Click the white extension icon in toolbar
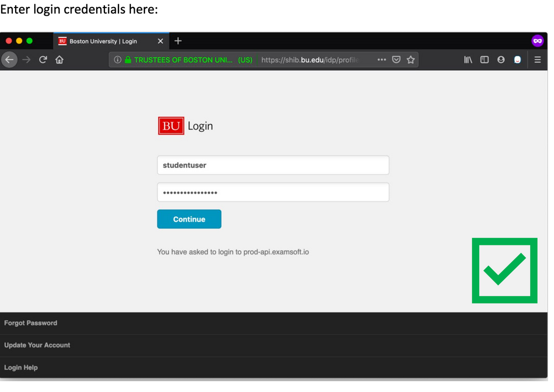Viewport: 554px width, 392px height. point(518,59)
